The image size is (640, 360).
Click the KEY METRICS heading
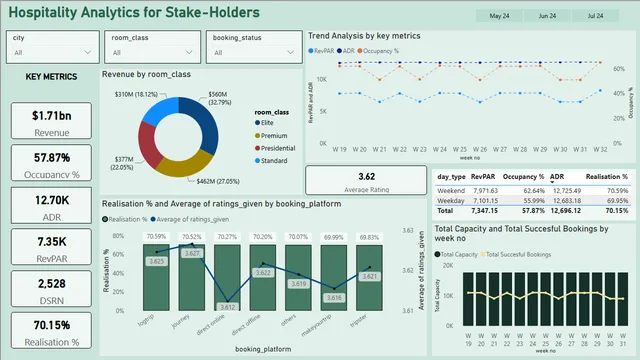[51, 77]
